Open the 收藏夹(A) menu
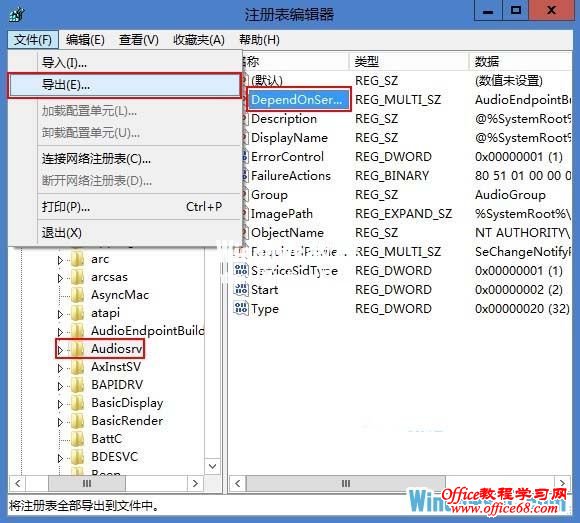This screenshot has width=580, height=523. (199, 40)
